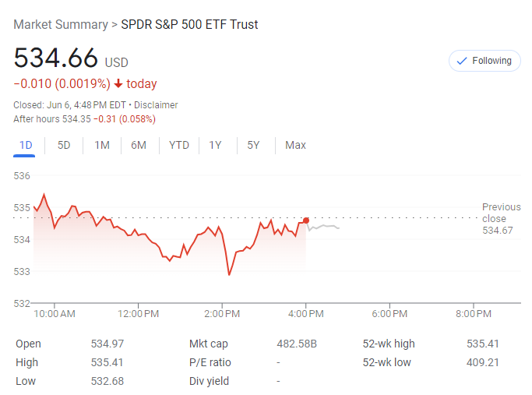The image size is (532, 395).
Task: Click the 2:00 PM dip on the chart
Action: (x=229, y=273)
